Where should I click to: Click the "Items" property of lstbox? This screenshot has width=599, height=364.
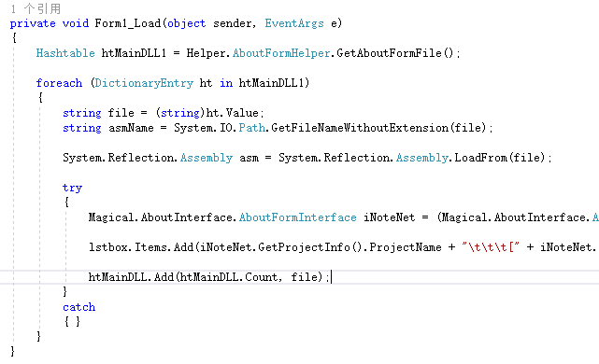(150, 246)
